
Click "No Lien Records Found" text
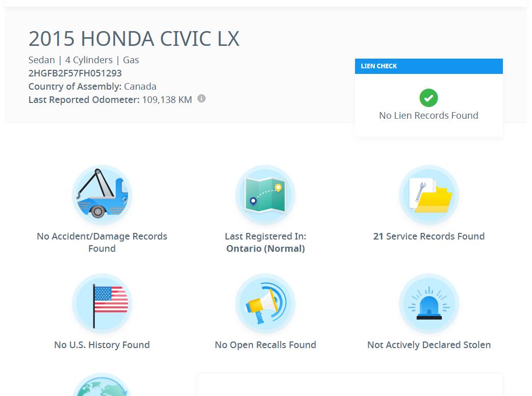click(x=429, y=116)
